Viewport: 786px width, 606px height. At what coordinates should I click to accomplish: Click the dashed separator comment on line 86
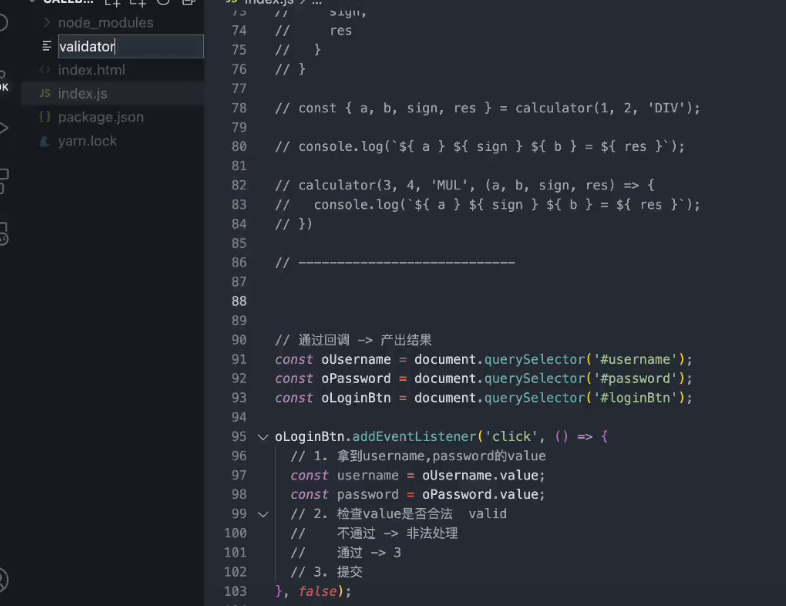point(395,263)
